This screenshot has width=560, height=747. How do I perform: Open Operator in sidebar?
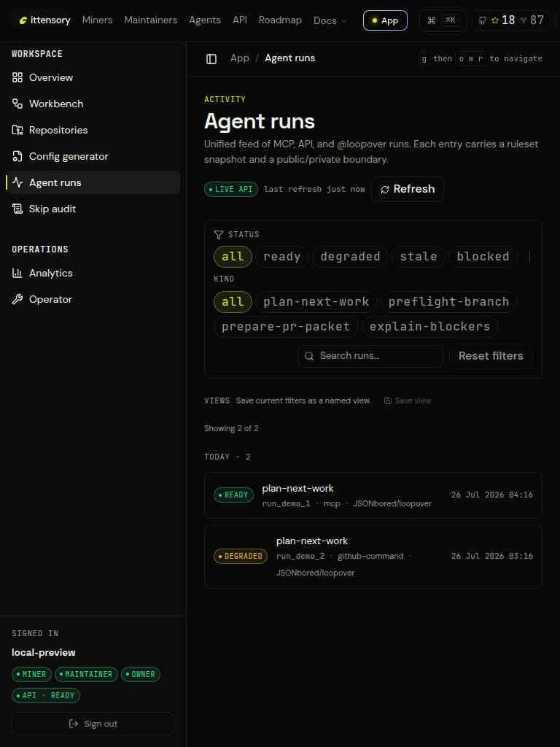click(93, 299)
